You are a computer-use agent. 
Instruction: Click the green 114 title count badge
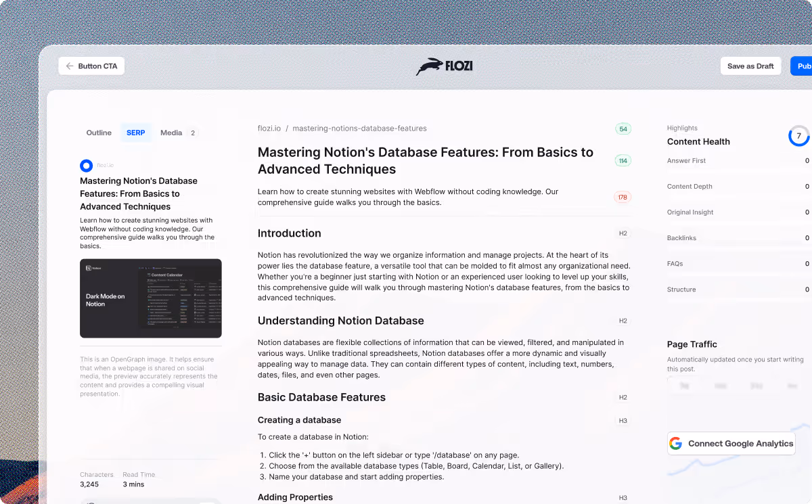(x=623, y=161)
